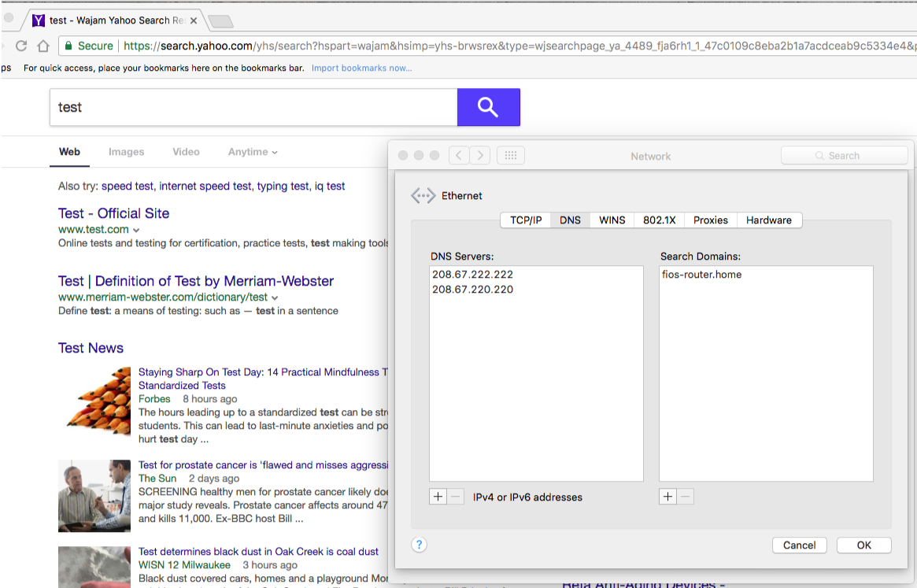Open Staying Sharp On Test Day article
Viewport: 917px width, 588px height.
click(x=263, y=379)
